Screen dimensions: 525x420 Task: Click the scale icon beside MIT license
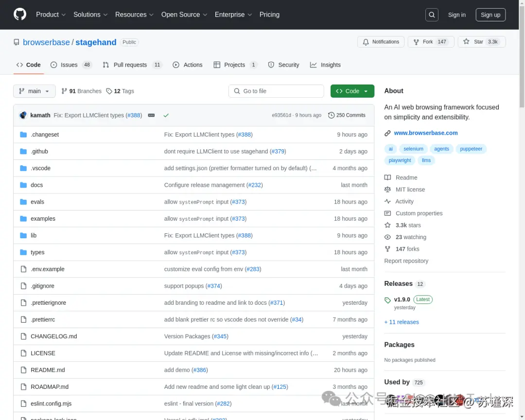(387, 189)
